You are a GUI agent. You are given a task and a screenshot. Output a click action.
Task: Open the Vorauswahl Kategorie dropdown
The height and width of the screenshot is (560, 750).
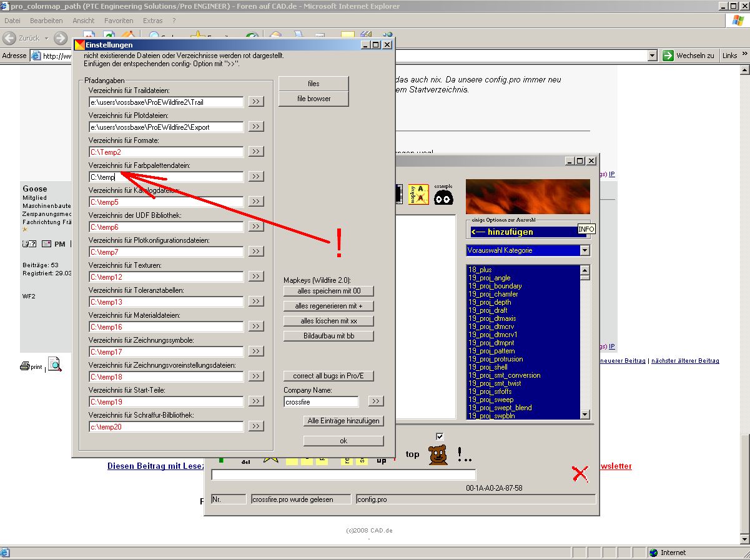click(585, 250)
